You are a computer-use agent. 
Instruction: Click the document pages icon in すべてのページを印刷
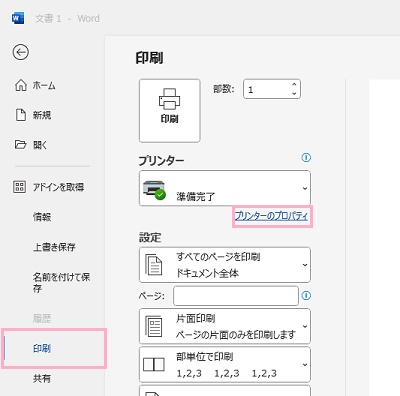[153, 265]
